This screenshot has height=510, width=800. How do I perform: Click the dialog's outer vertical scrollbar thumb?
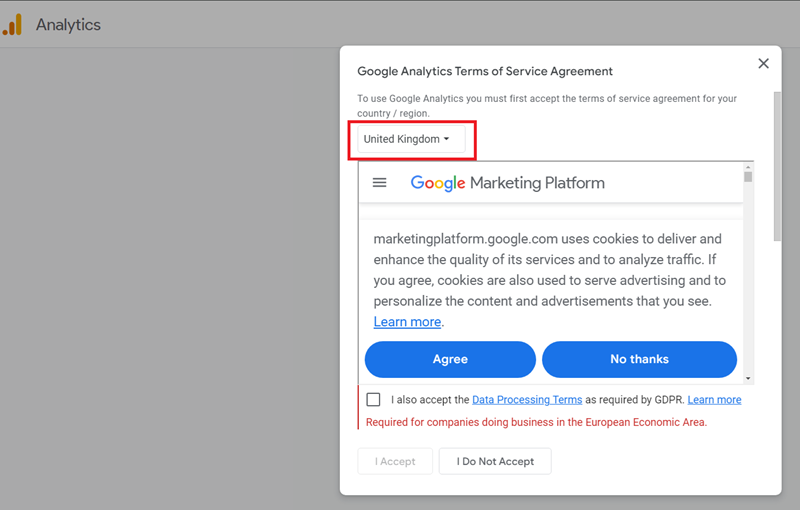click(x=778, y=166)
